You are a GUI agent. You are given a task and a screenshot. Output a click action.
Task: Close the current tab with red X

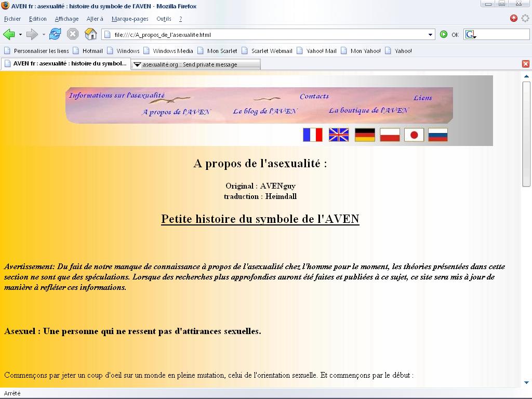click(x=526, y=64)
